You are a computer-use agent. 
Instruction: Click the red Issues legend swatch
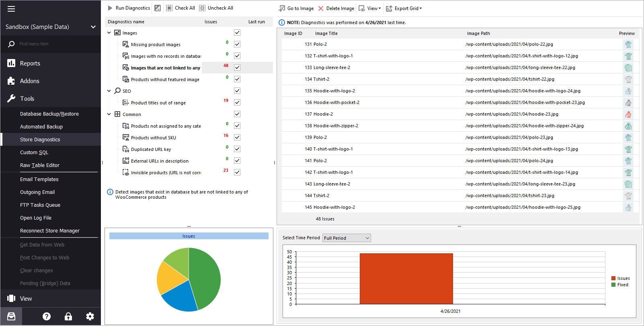(x=613, y=278)
